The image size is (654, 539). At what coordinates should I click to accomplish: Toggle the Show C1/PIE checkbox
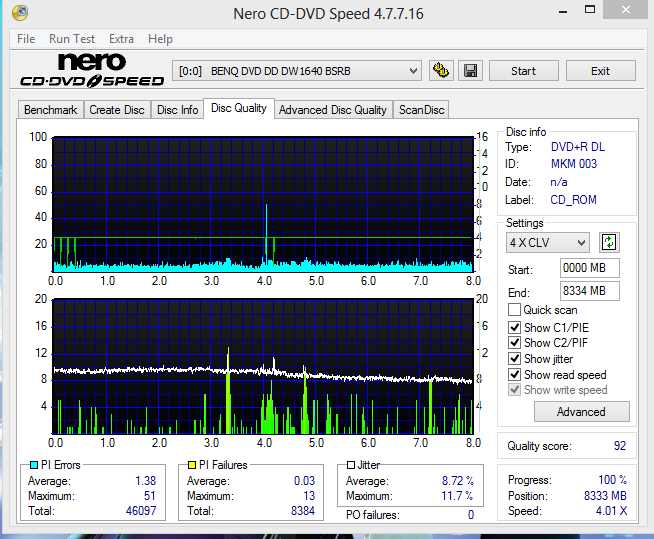tap(514, 327)
